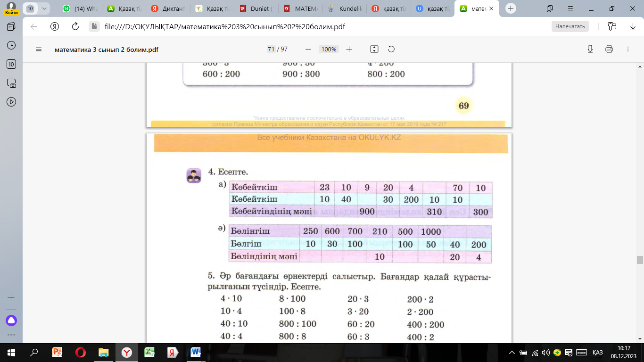Click the table label 'Бөліндінің мәні'
This screenshot has width=644, height=362.
click(264, 256)
